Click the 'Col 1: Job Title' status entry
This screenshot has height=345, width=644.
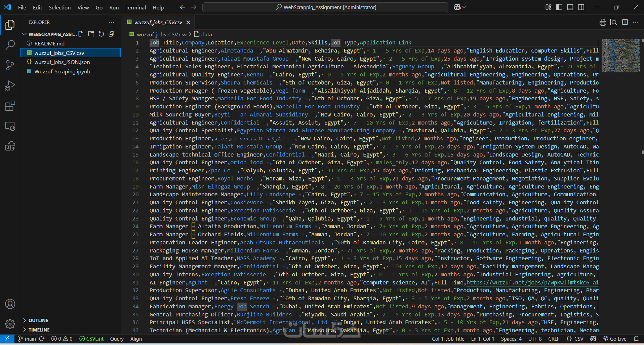click(x=448, y=339)
